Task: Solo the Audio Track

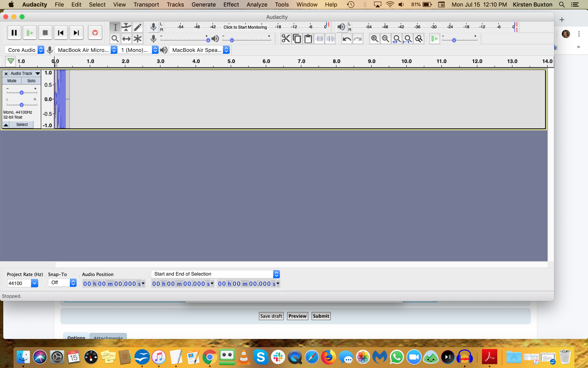Action: (x=31, y=81)
